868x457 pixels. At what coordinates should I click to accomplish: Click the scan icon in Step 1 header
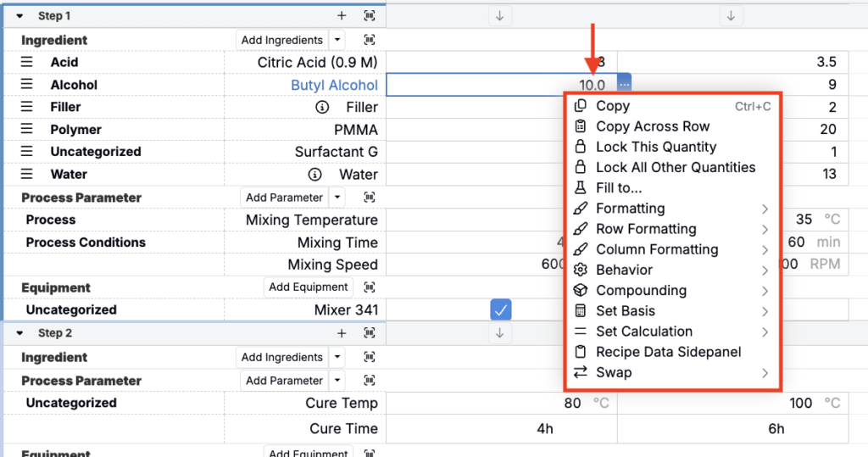click(369, 16)
